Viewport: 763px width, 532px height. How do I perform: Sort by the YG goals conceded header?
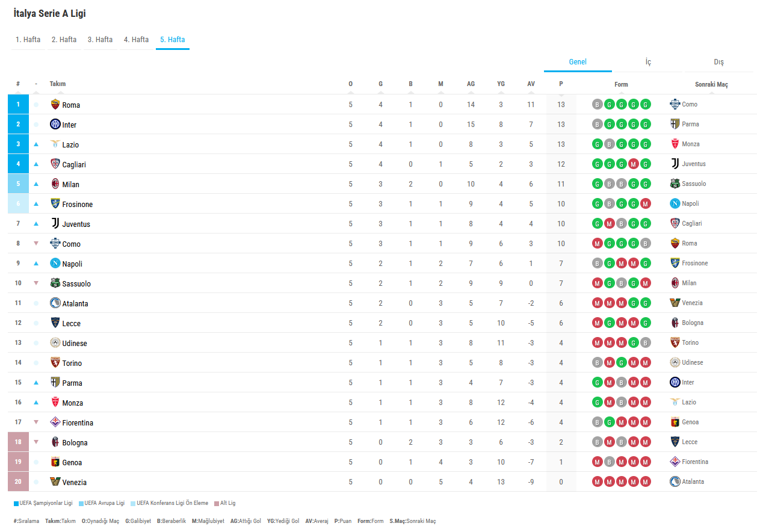pyautogui.click(x=501, y=84)
